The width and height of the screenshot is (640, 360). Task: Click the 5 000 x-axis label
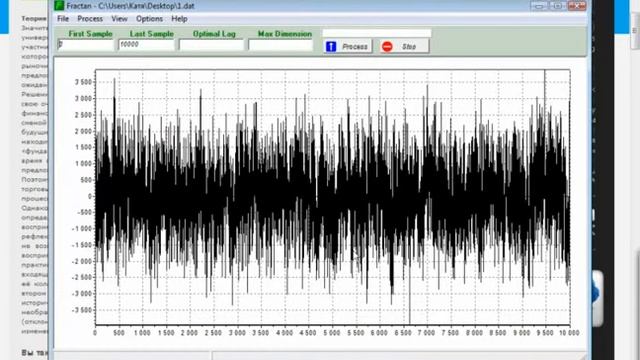coord(331,333)
